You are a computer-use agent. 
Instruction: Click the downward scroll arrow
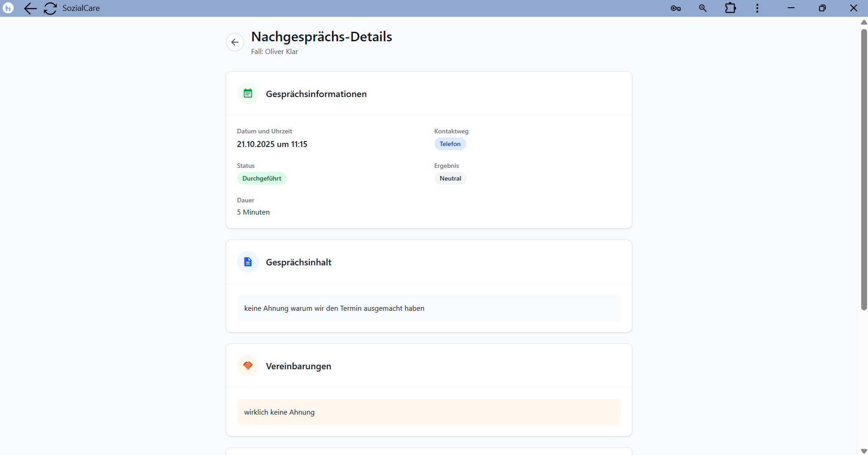[x=863, y=450]
